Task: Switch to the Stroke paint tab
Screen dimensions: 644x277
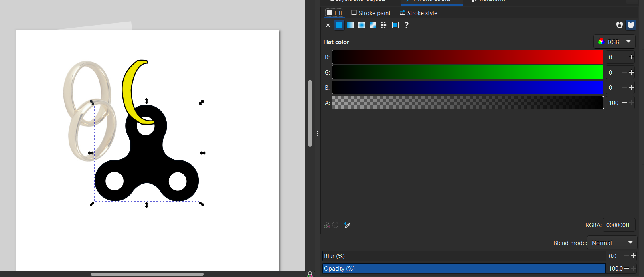Action: coord(371,13)
